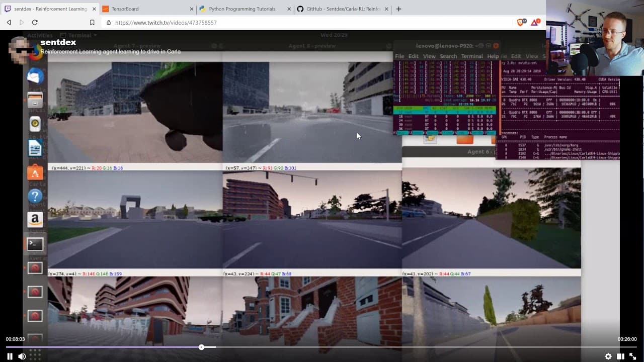The height and width of the screenshot is (362, 644).
Task: Click the sentdex channel avatar
Action: (22, 49)
